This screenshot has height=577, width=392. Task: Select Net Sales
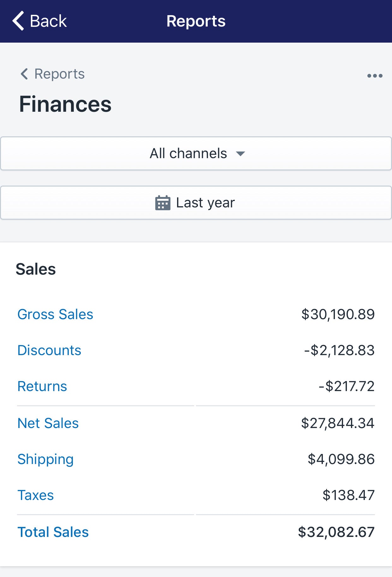tap(48, 423)
